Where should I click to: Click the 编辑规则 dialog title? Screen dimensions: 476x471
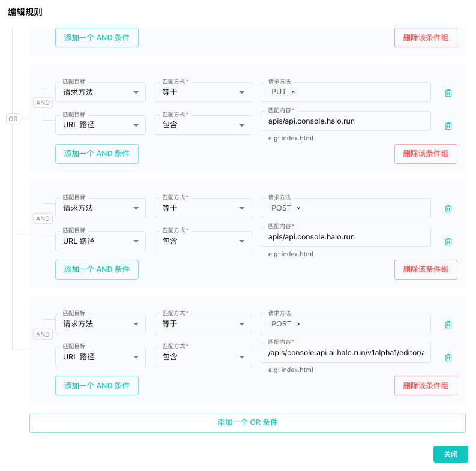[25, 12]
